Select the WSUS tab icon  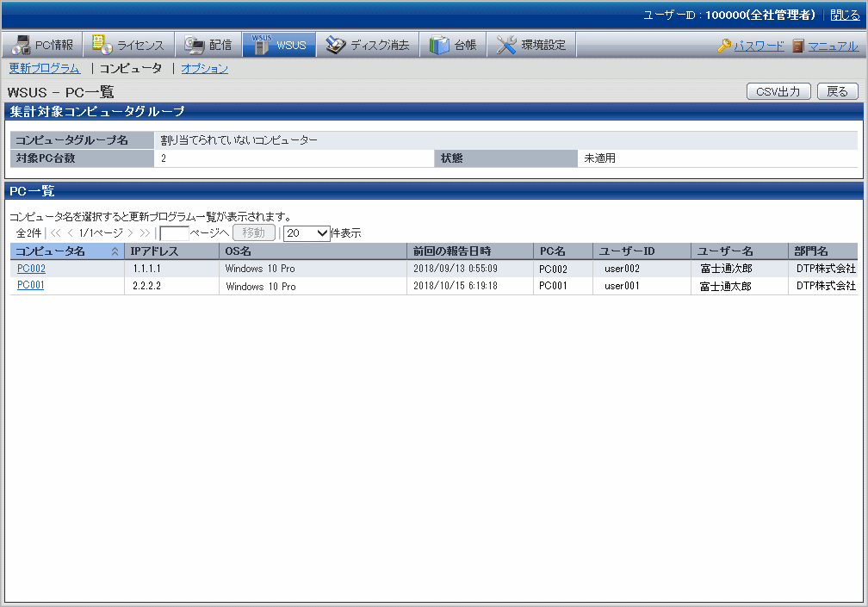pos(261,46)
